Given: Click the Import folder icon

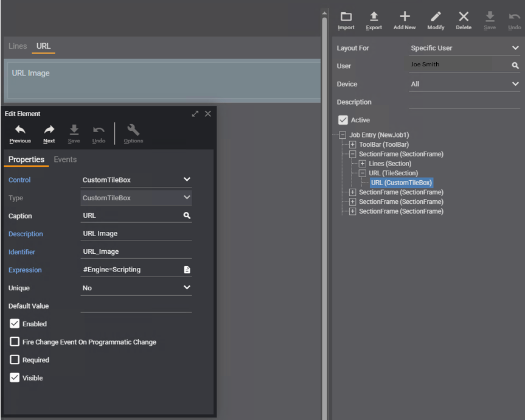Looking at the screenshot, I should tap(346, 17).
